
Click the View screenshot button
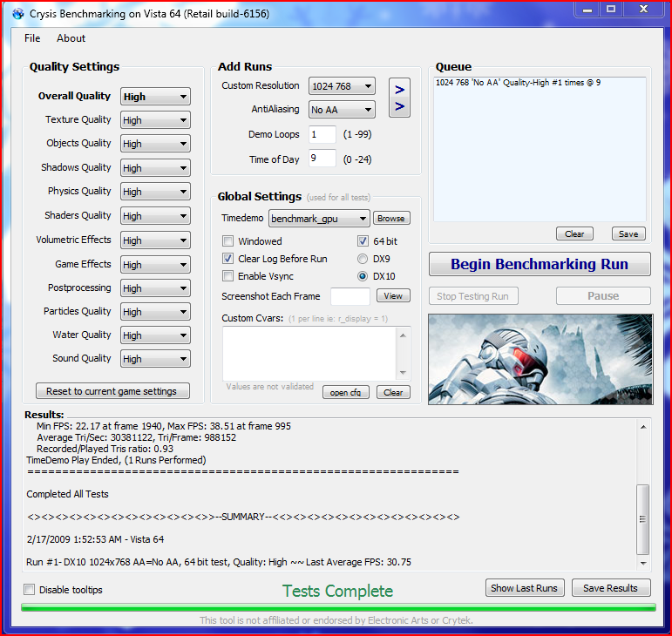393,295
